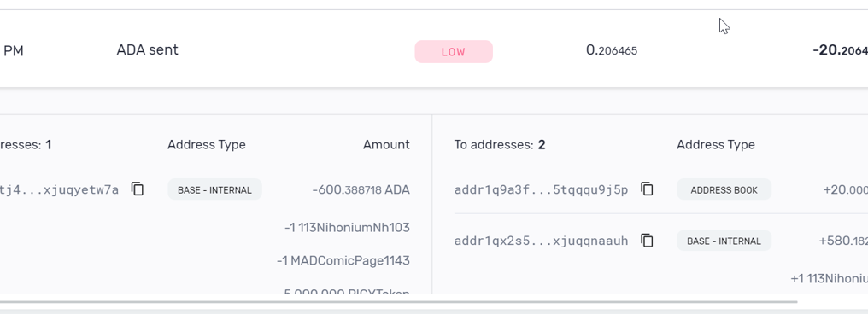Image resolution: width=868 pixels, height=314 pixels.
Task: Click the MADComicPage1143 token entry
Action: point(343,260)
